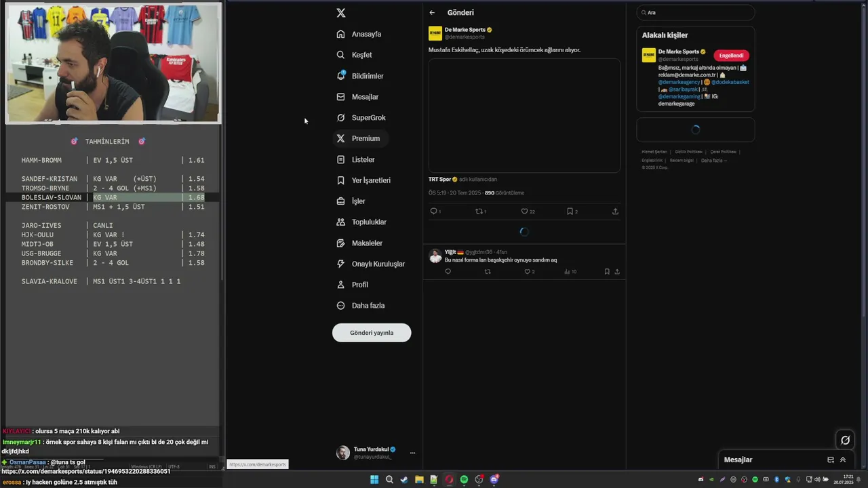Screen dimensions: 868x488
Task: Open new message icon in Mesajlar drawer
Action: (x=831, y=460)
